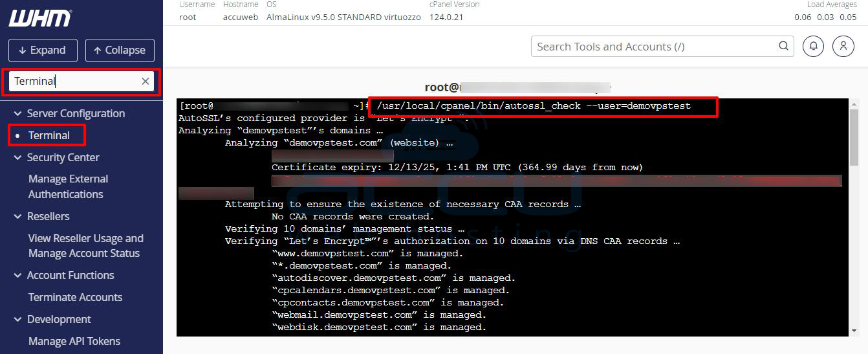Click the "No CAA records were created" line

point(353,216)
